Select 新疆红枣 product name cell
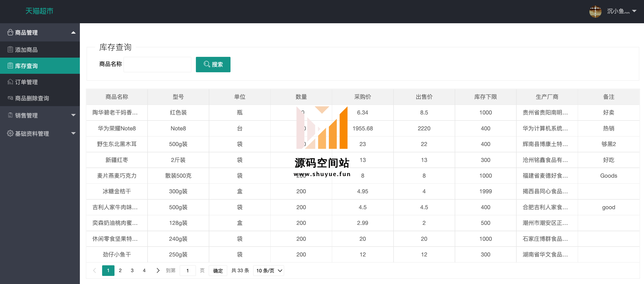Screen dimensions: 644x284 pos(117,160)
